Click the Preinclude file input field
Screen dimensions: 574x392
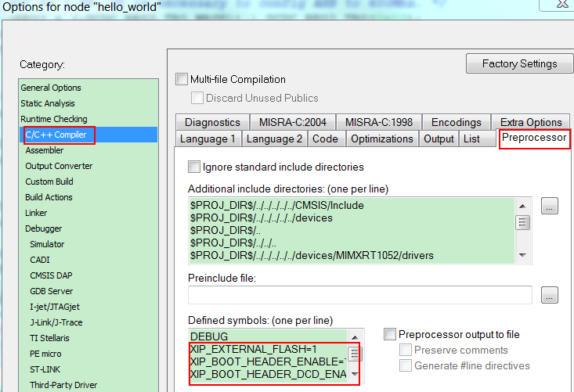tap(360, 295)
